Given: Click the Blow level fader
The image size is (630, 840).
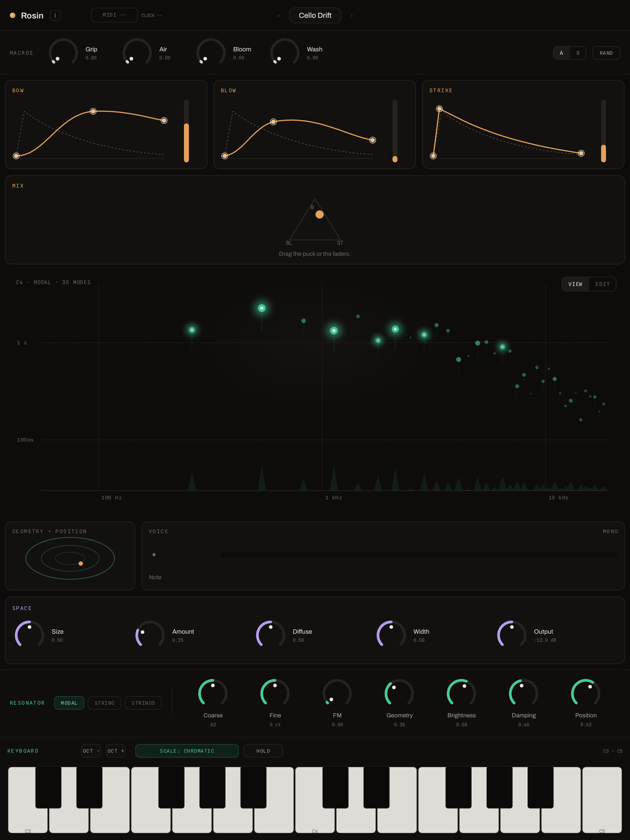Looking at the screenshot, I should (x=395, y=131).
